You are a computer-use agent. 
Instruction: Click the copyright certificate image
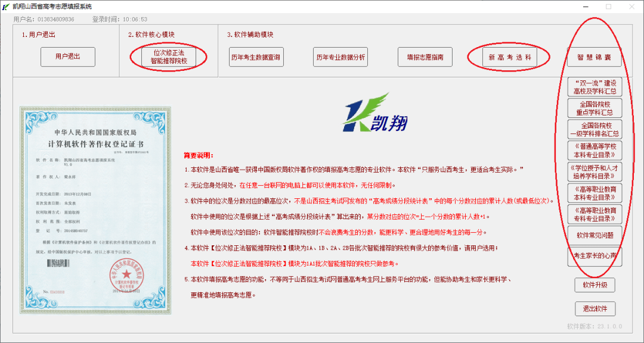(95, 210)
